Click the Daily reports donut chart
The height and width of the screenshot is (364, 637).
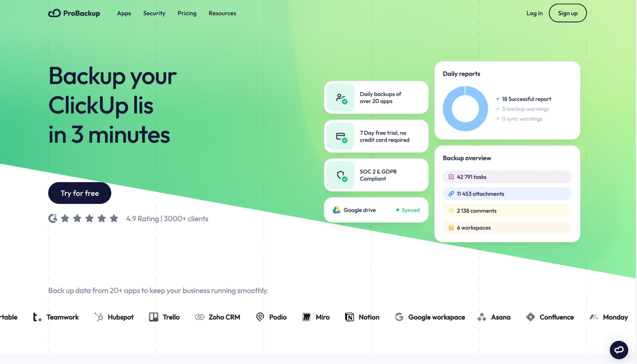465,109
